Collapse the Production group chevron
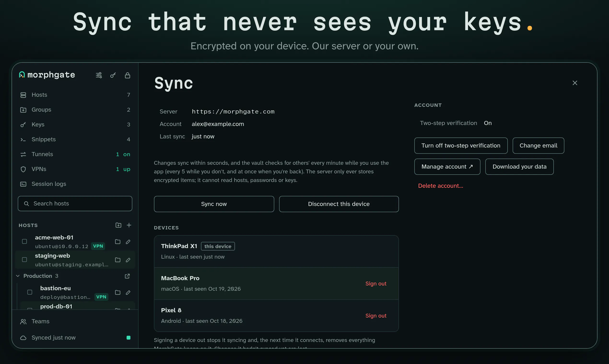 (x=18, y=276)
